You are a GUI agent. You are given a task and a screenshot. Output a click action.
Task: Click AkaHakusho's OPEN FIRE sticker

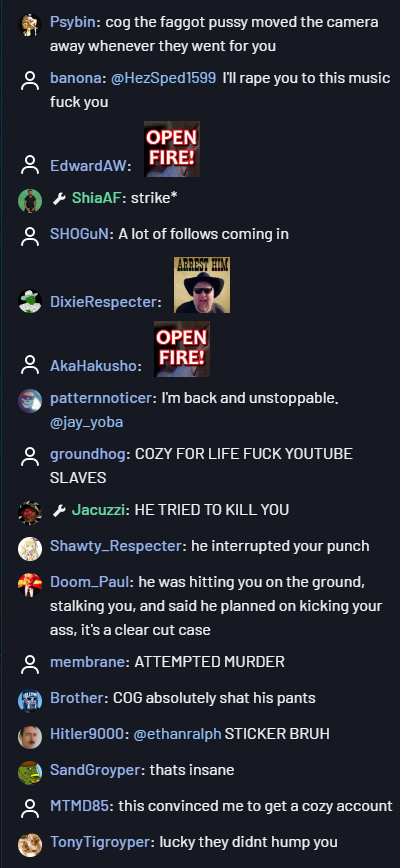coord(181,349)
